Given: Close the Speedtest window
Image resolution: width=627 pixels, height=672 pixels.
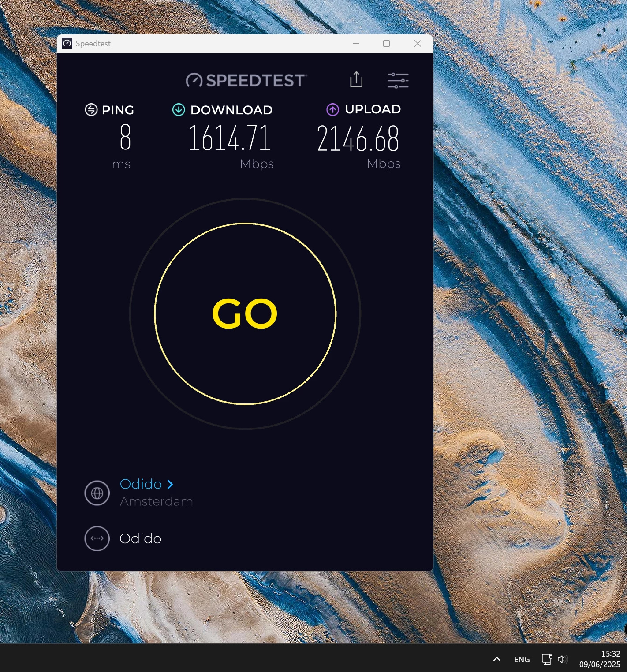Looking at the screenshot, I should coord(418,43).
